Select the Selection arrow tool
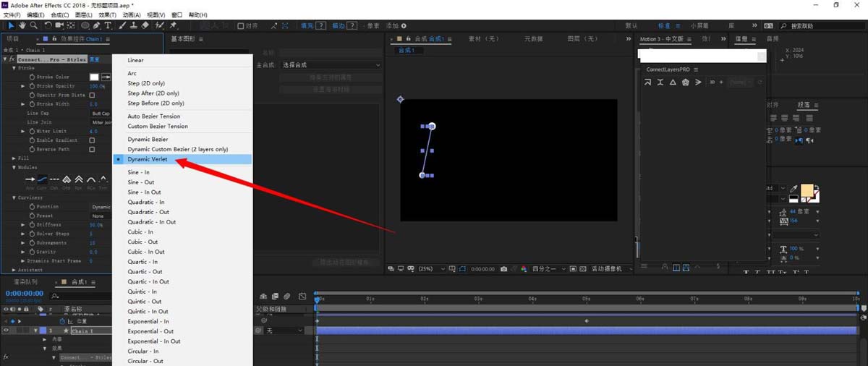The width and height of the screenshot is (868, 366). [11, 25]
